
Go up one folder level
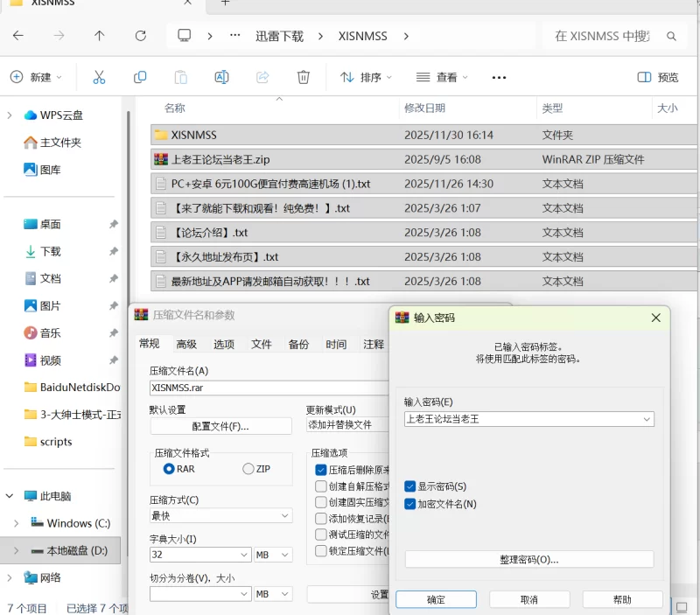[x=99, y=36]
